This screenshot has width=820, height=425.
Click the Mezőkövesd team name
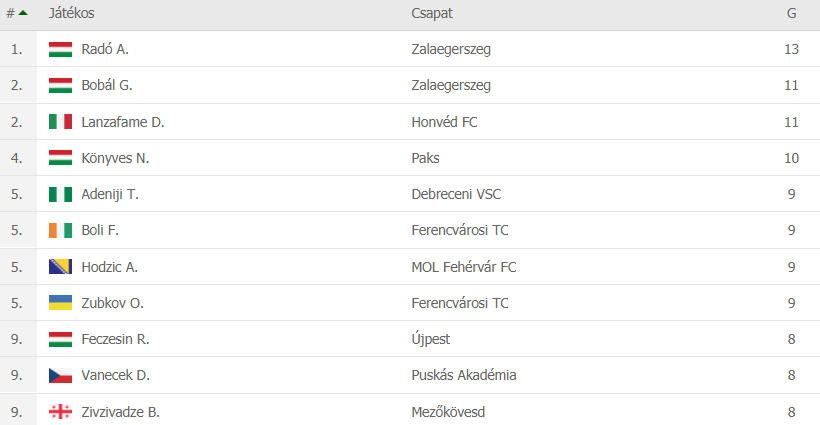(448, 412)
